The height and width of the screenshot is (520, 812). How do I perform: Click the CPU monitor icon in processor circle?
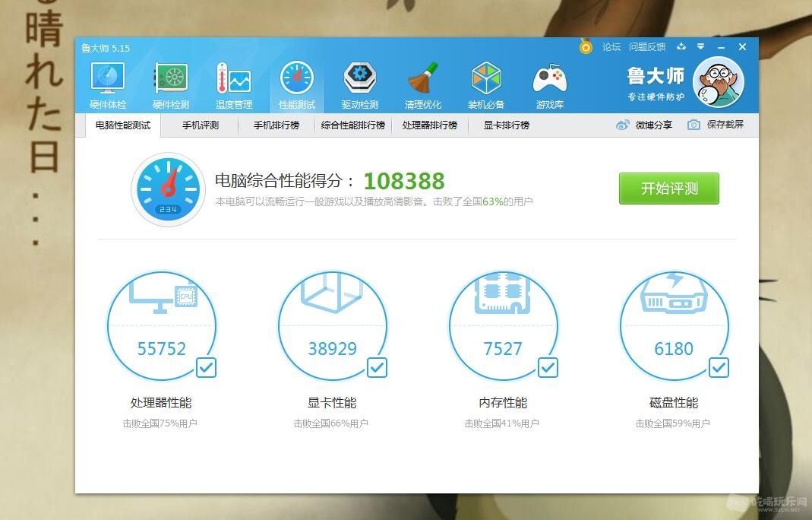point(163,294)
